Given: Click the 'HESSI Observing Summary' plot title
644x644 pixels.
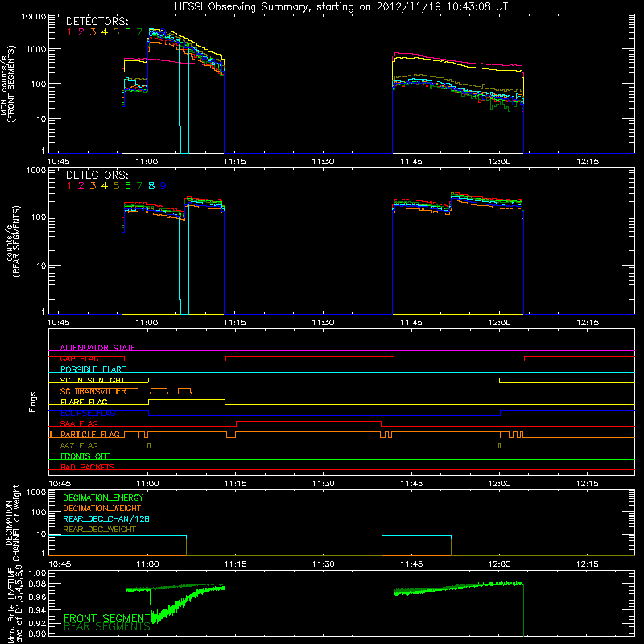Looking at the screenshot, I should (x=341, y=7).
